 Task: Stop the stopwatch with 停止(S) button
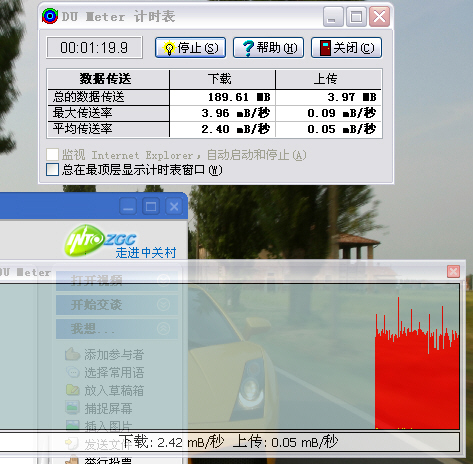point(190,48)
